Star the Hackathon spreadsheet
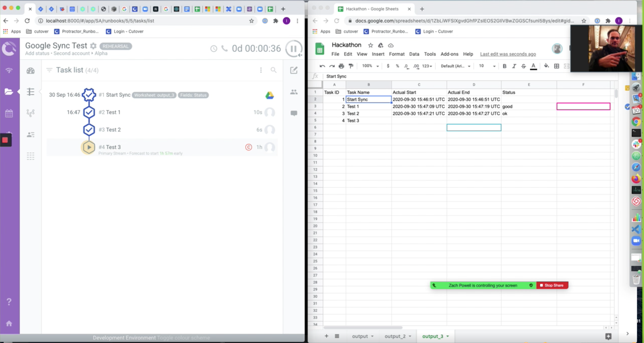The image size is (644, 343). pos(371,45)
